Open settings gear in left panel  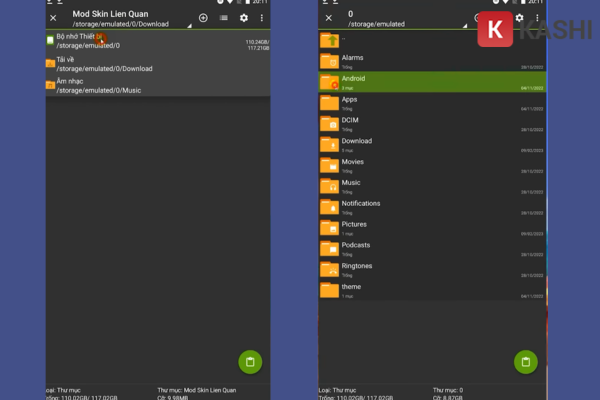point(243,18)
